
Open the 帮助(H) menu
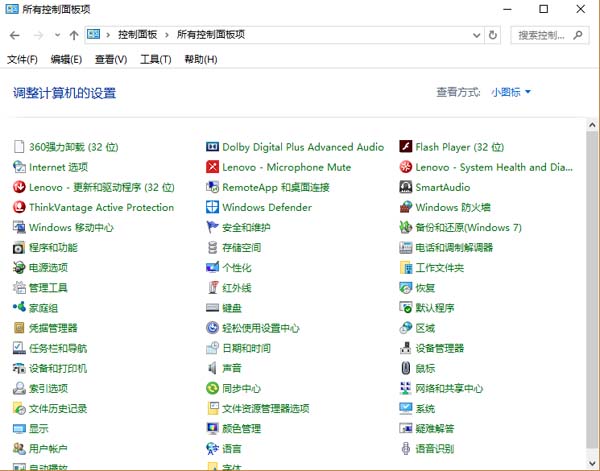pos(201,60)
